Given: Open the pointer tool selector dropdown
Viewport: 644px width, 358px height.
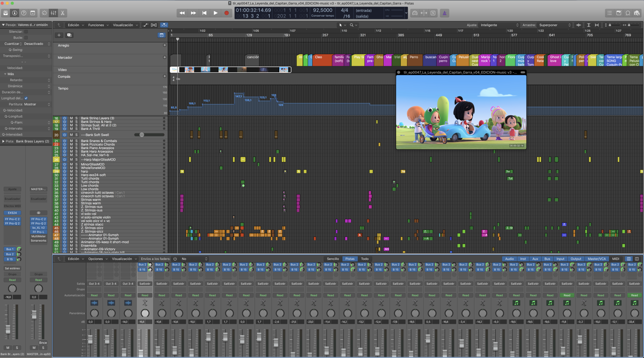Looking at the screenshot, I should pyautogui.click(x=342, y=25).
